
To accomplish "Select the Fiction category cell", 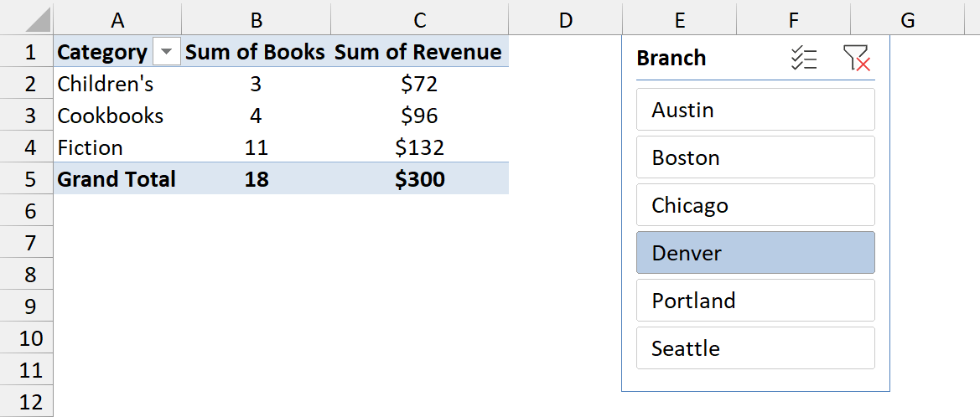I will pos(117,147).
